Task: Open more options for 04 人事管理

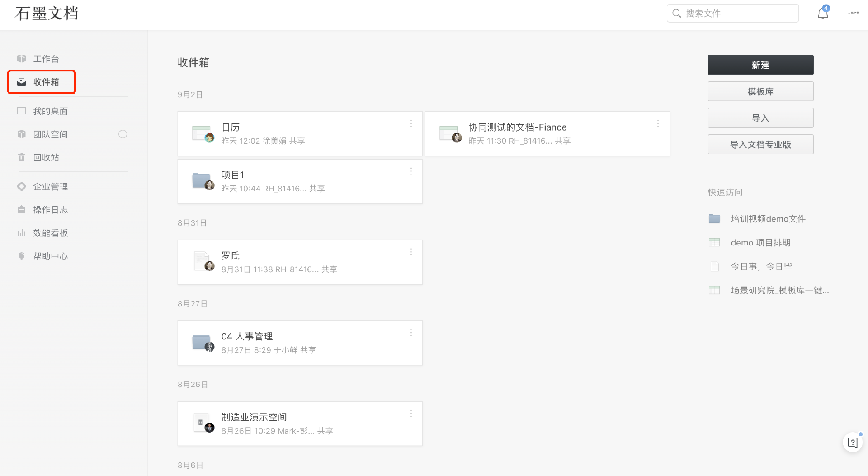Action: [411, 333]
